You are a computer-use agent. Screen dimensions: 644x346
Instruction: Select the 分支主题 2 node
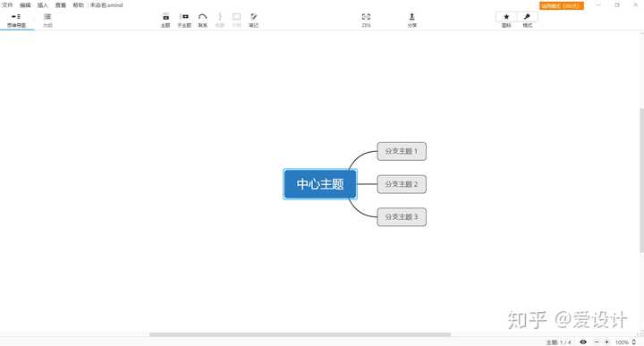click(402, 184)
